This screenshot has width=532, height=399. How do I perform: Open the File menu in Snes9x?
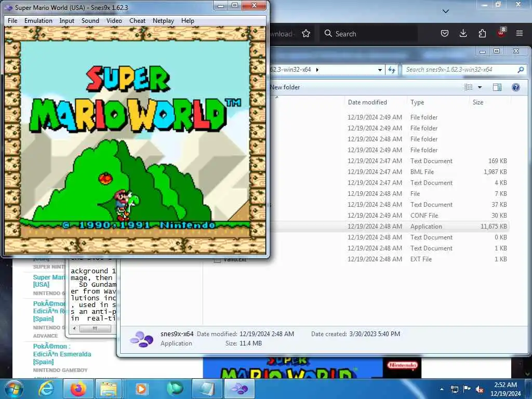coord(12,21)
